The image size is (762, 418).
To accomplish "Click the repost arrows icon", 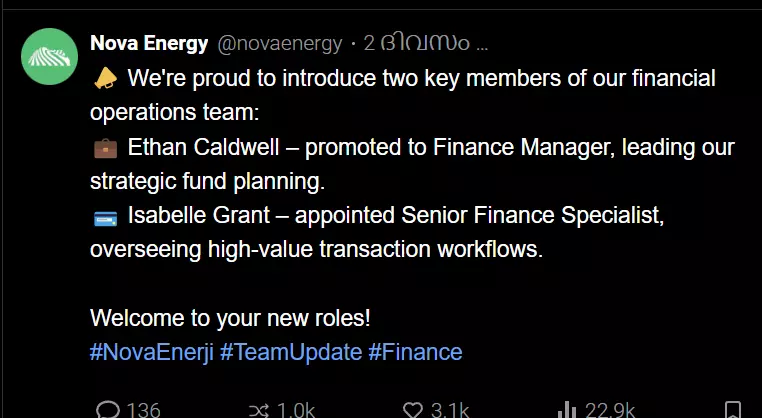I will click(257, 410).
